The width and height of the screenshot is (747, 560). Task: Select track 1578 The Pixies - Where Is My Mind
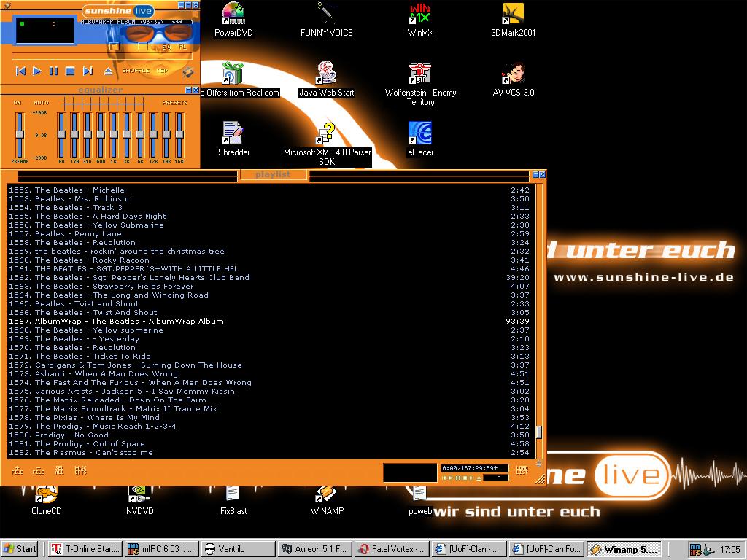point(269,418)
